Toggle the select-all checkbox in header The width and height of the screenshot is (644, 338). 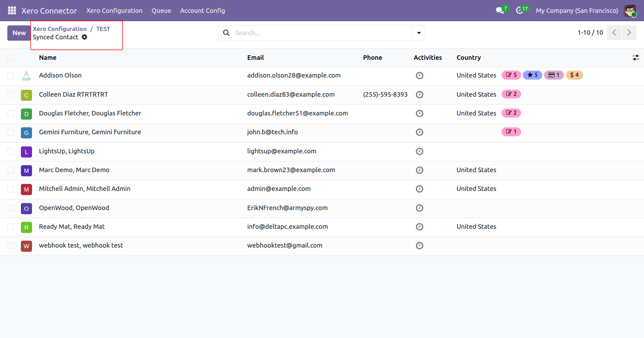coord(11,58)
